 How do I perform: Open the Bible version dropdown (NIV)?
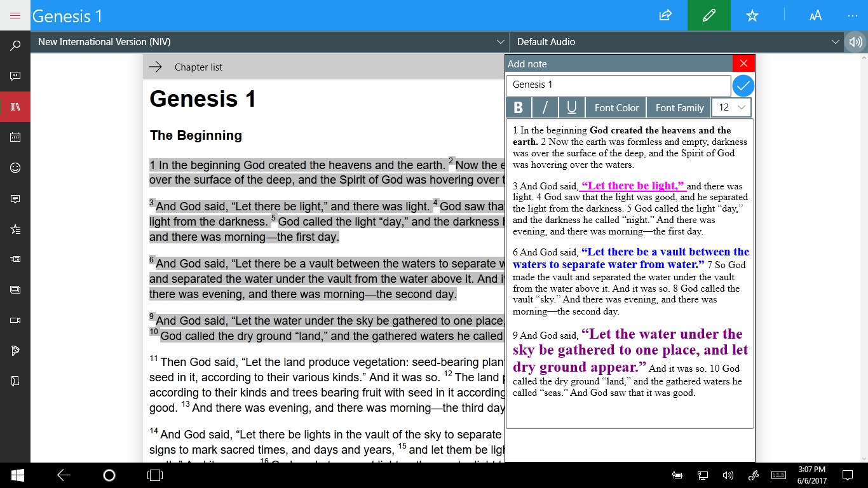point(270,42)
